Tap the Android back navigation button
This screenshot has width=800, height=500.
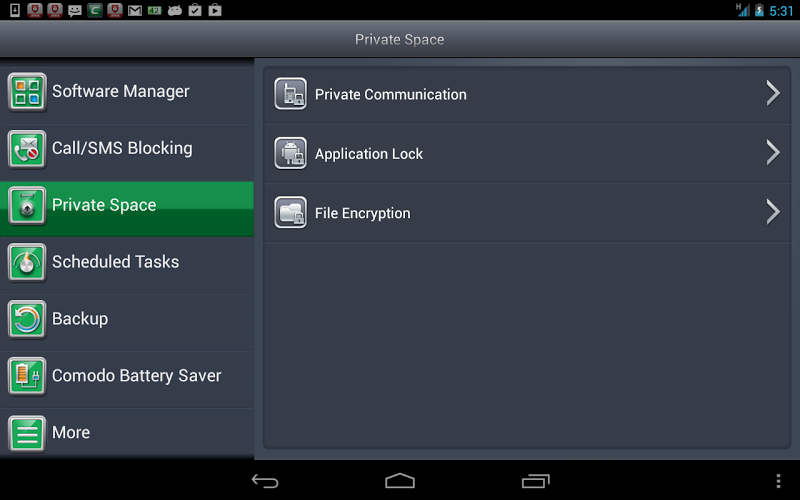265,481
